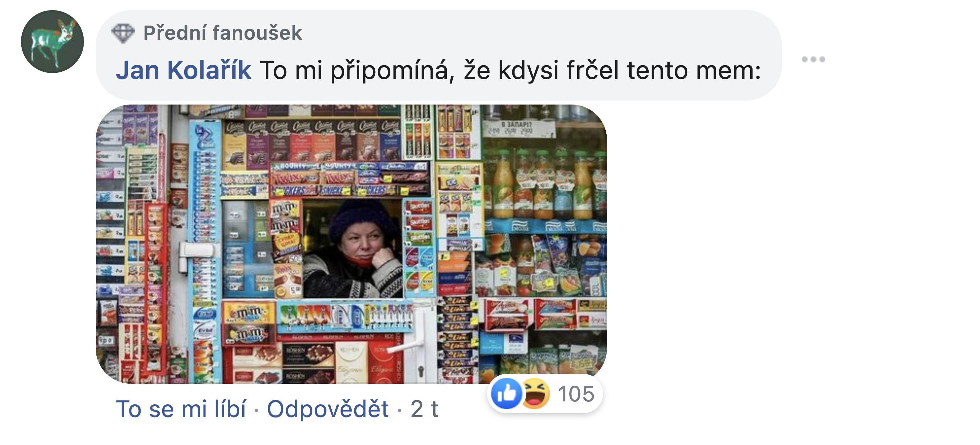Viewport: 980px width, 445px height.
Task: Click the Twix bars in the photo
Action: 313,178
